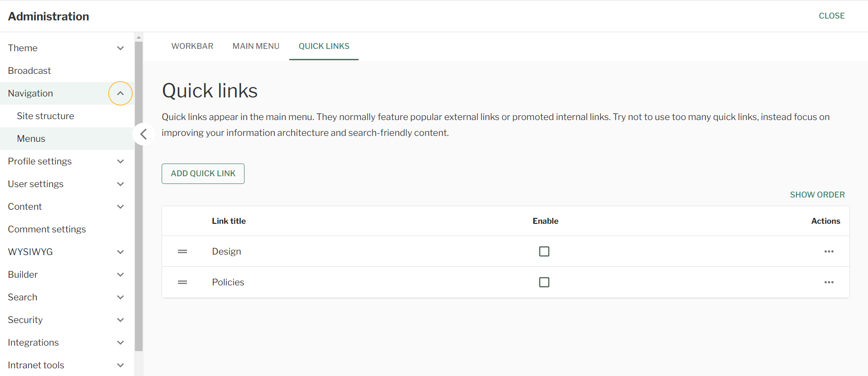This screenshot has width=868, height=376.
Task: Collapse the sidebar with the arrow button
Action: (144, 134)
